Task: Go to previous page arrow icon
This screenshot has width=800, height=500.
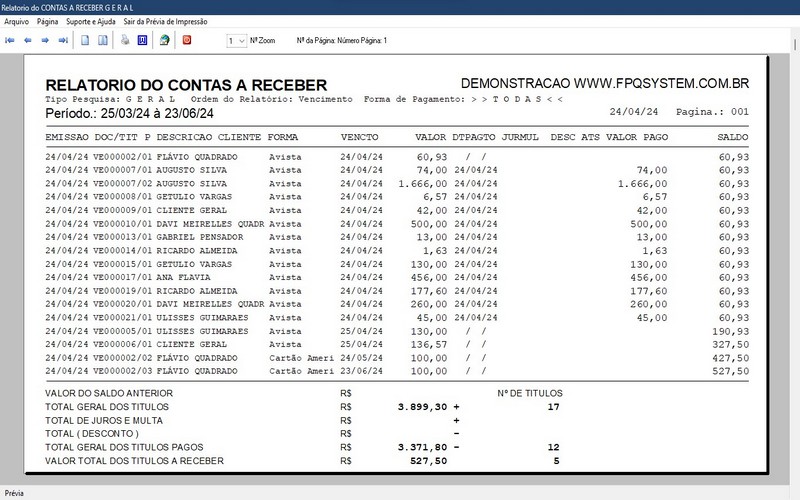Action: point(28,40)
